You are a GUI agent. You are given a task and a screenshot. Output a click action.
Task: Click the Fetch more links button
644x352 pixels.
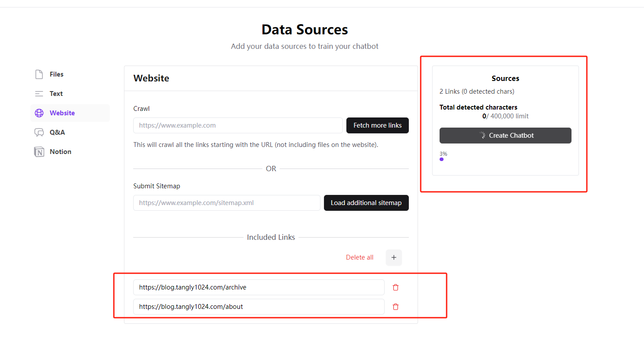[x=378, y=125]
